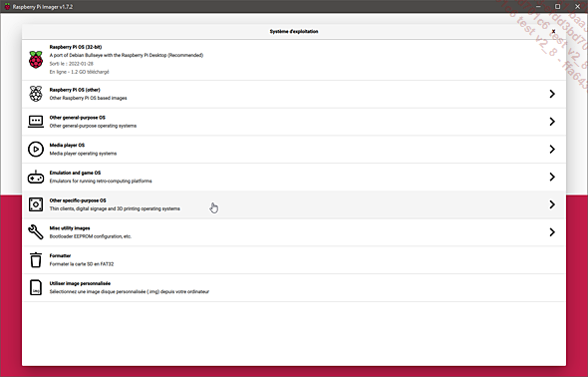
Task: Open the Raspberry Pi OS (other) entry title
Action: tap(75, 90)
